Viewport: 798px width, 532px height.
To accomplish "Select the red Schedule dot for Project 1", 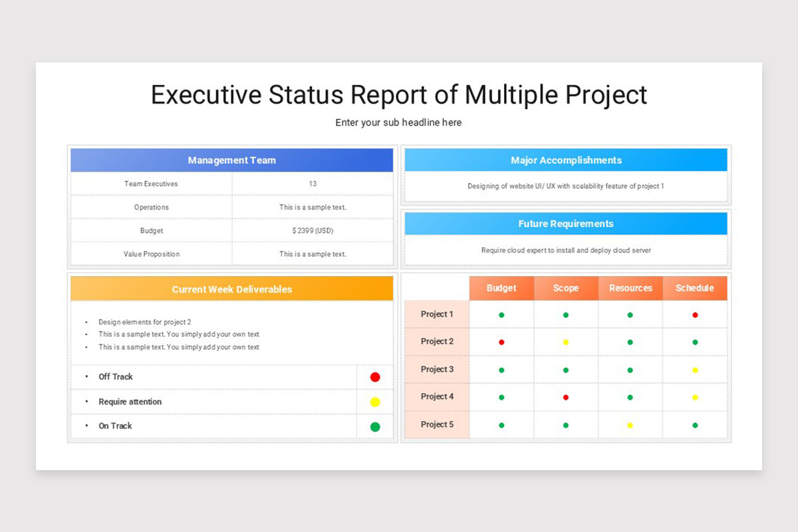I will point(694,314).
